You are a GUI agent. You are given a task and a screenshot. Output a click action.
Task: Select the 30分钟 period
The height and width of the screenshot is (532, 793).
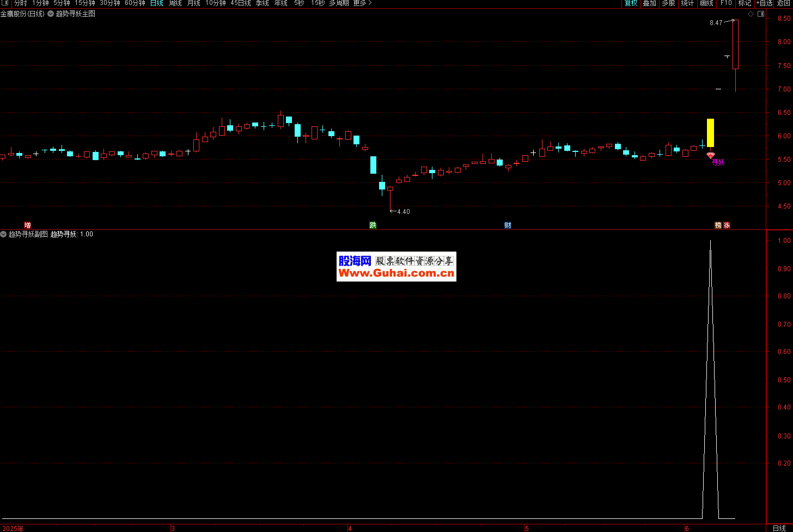[x=110, y=3]
